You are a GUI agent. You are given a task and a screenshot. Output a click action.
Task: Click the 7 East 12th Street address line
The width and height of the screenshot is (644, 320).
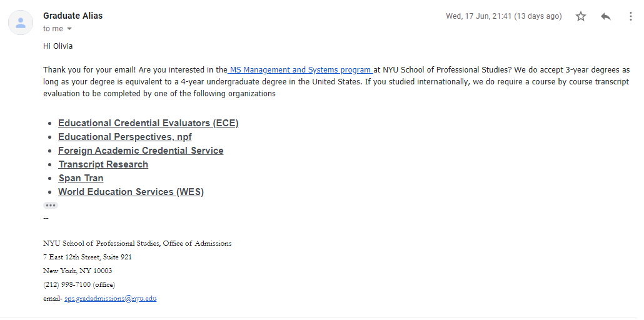click(x=88, y=257)
